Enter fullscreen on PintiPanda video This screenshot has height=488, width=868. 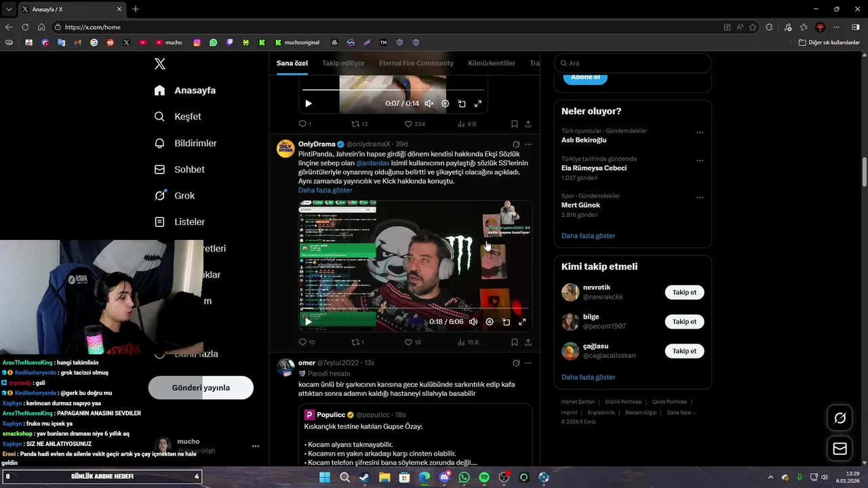522,322
